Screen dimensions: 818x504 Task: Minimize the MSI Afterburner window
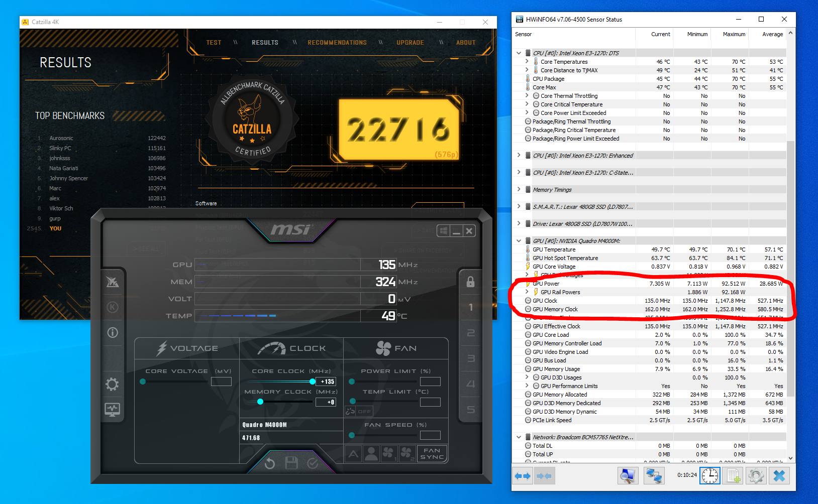(456, 231)
